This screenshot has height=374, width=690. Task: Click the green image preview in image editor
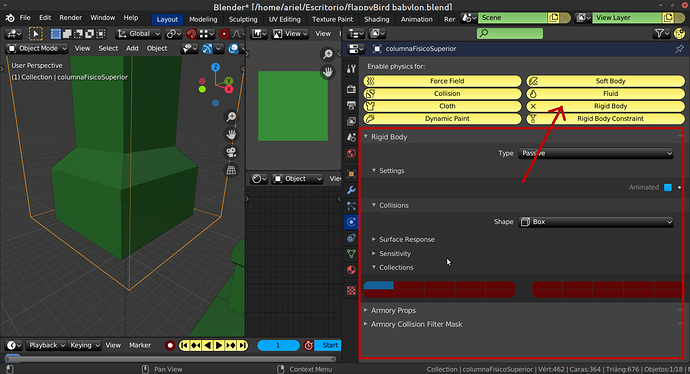click(x=293, y=106)
